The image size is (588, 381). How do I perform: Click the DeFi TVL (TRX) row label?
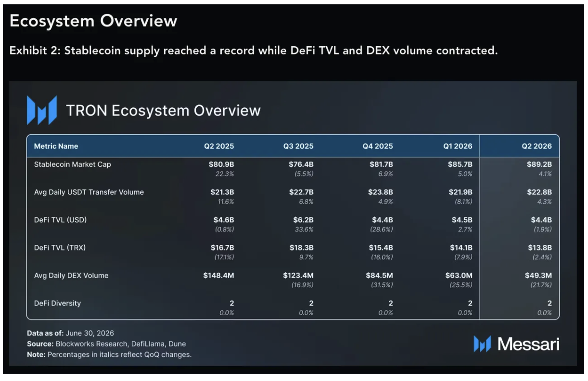click(60, 248)
